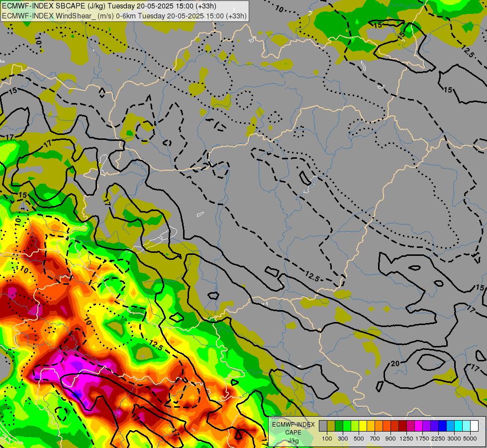Click the legend value 700

click(375, 439)
